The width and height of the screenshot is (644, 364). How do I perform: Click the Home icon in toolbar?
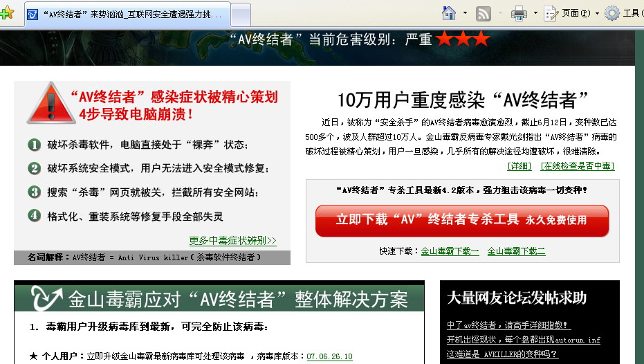(449, 12)
